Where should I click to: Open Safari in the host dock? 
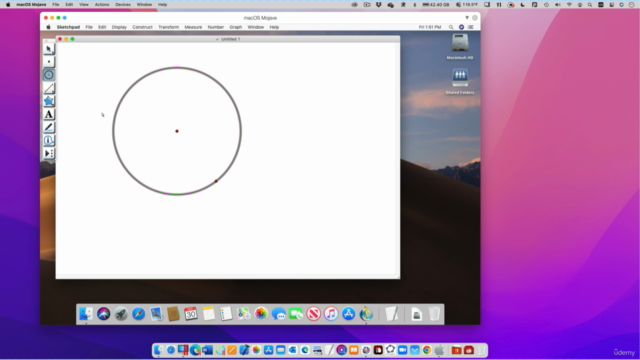click(x=171, y=350)
